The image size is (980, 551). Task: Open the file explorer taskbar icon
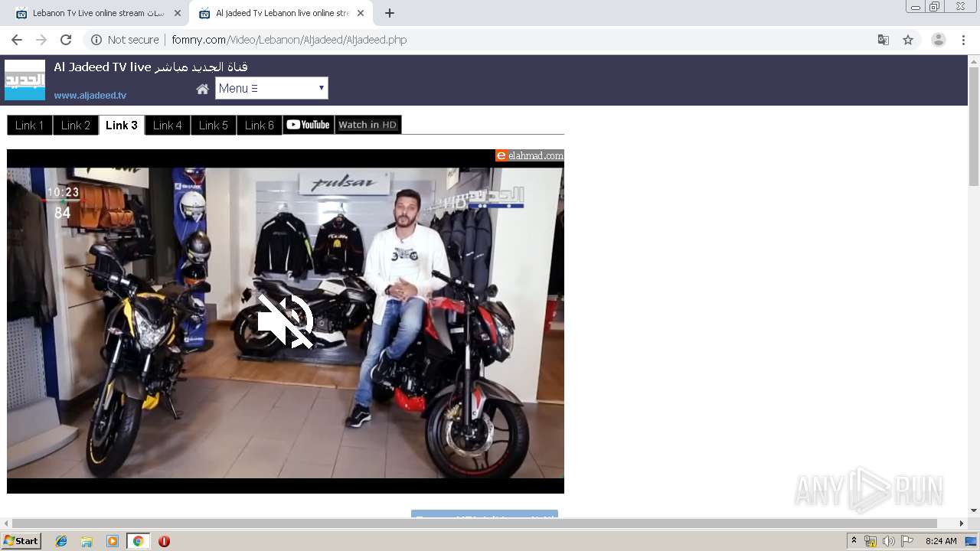87,541
